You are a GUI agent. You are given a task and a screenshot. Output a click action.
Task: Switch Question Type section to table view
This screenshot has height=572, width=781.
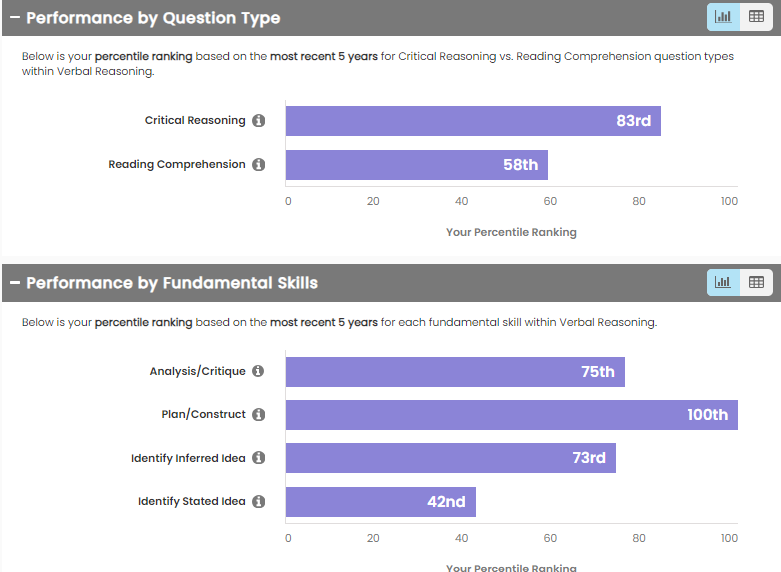pyautogui.click(x=756, y=17)
